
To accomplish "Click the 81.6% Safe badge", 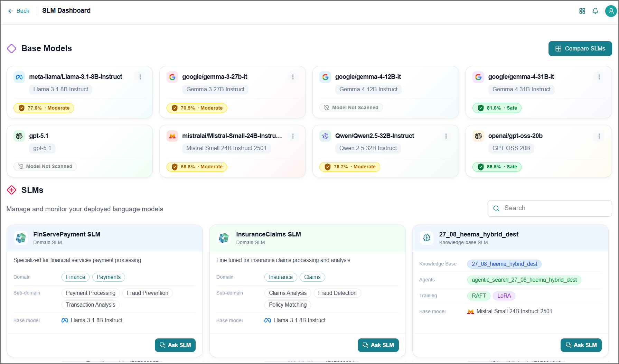I will click(497, 108).
